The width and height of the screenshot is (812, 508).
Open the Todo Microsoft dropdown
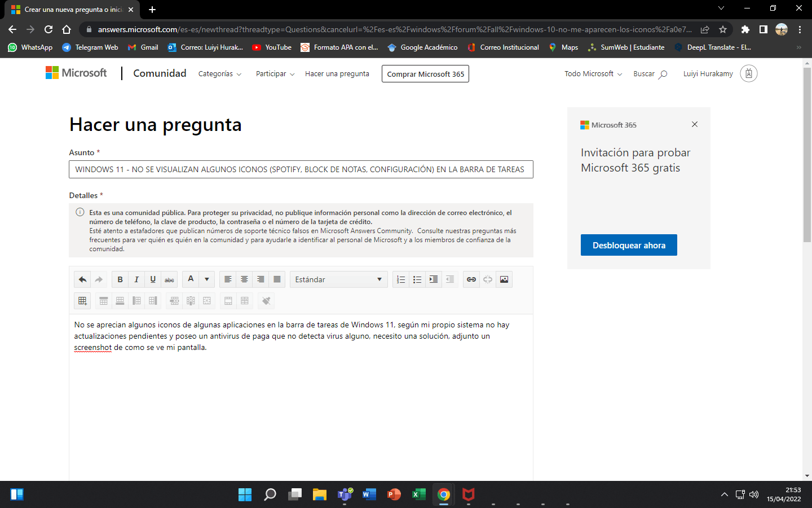pyautogui.click(x=593, y=74)
